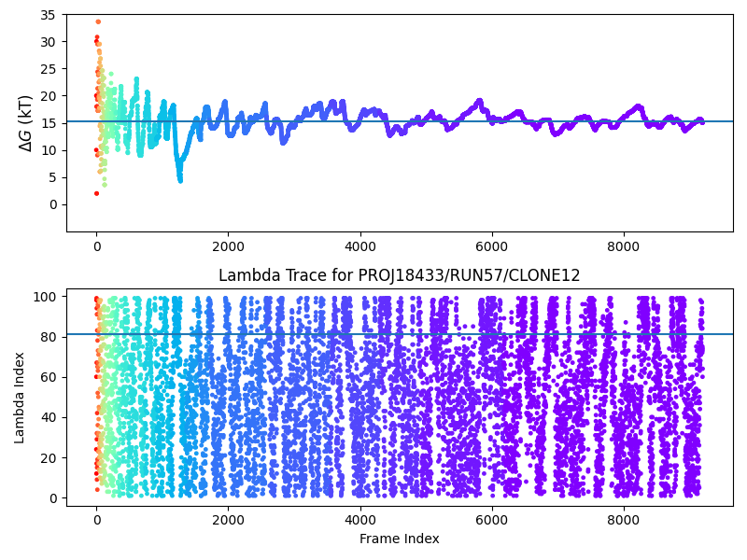This screenshot has width=747, height=560.
Task: Select x-axis tick 2000 under ΔG plot
Action: point(228,246)
